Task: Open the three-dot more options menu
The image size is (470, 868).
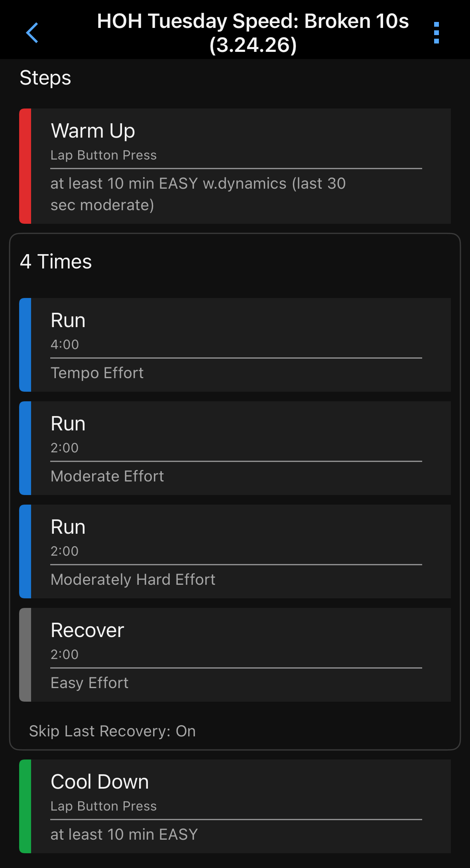Action: [x=437, y=33]
